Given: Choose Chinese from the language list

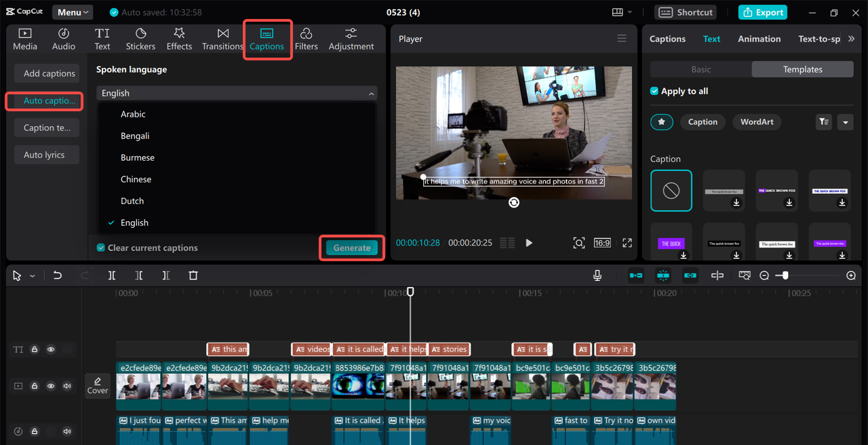Looking at the screenshot, I should [x=136, y=179].
